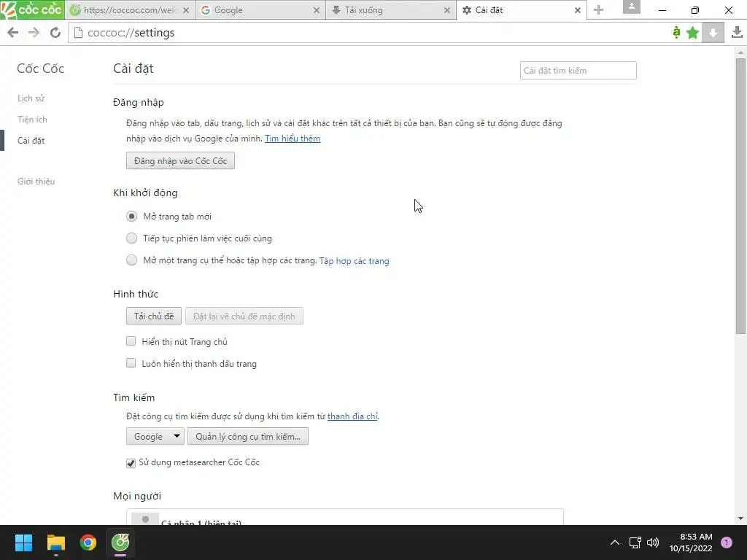Select 'Tiếp tục phiên làm việc cuối cùng'
This screenshot has width=747, height=560.
tap(131, 238)
